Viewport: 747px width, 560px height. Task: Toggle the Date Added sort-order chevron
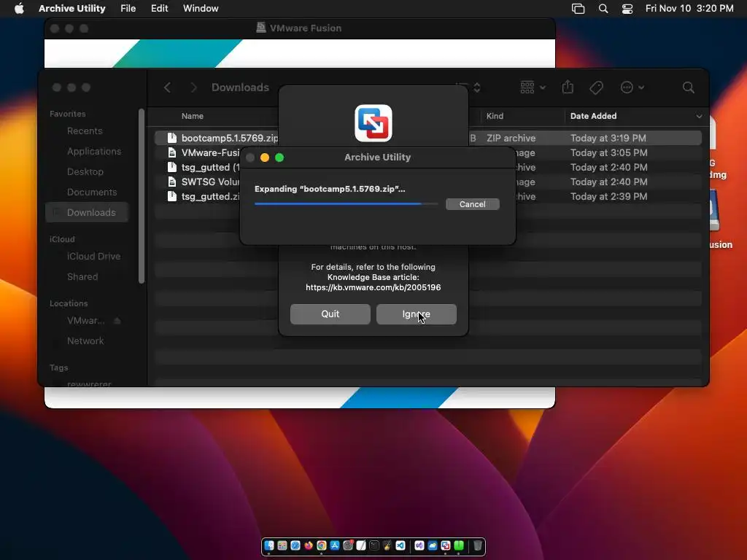pyautogui.click(x=699, y=116)
